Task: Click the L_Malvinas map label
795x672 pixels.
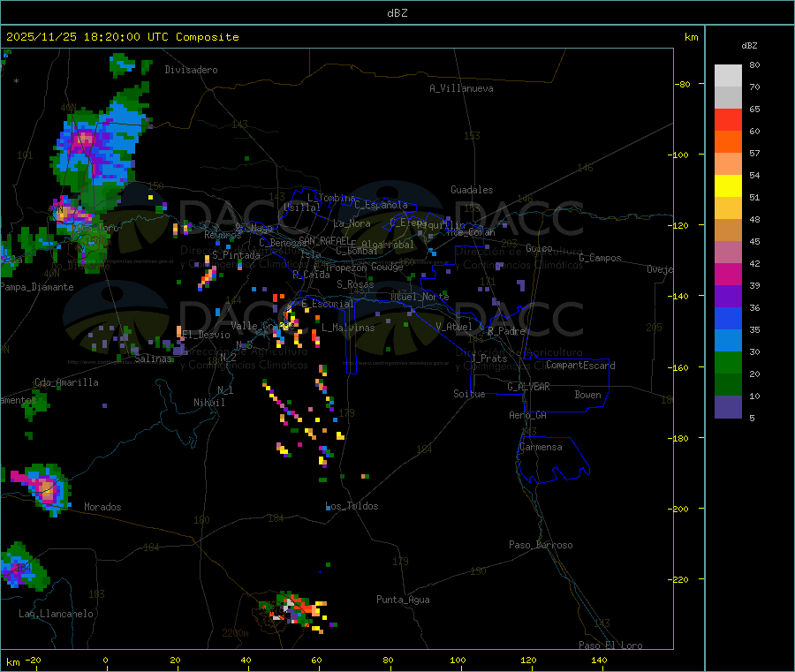Action: coord(348,328)
